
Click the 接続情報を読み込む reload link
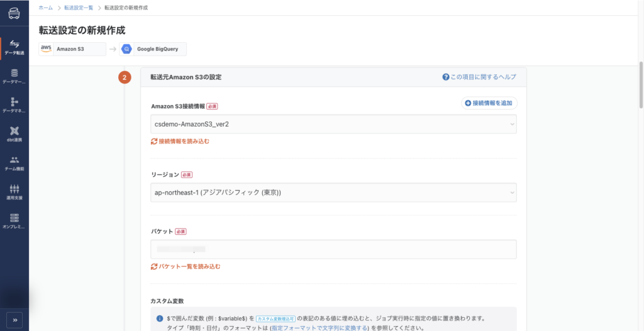click(x=180, y=142)
